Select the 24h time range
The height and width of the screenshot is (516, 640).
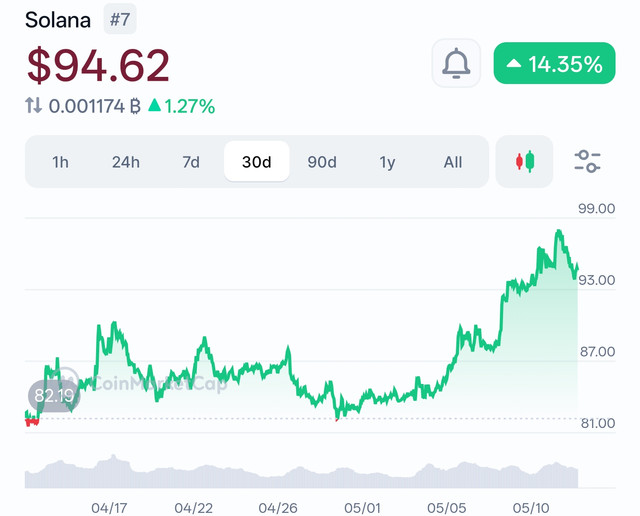[x=126, y=162]
